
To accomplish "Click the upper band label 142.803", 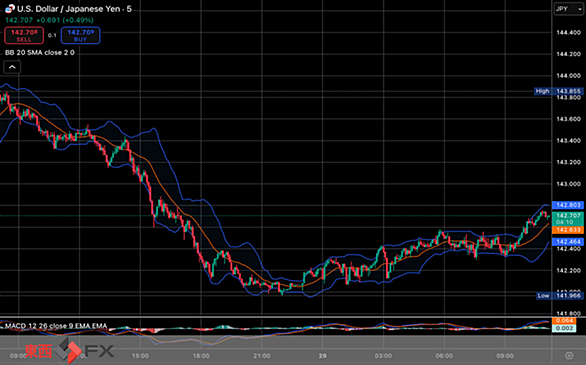I will (568, 205).
